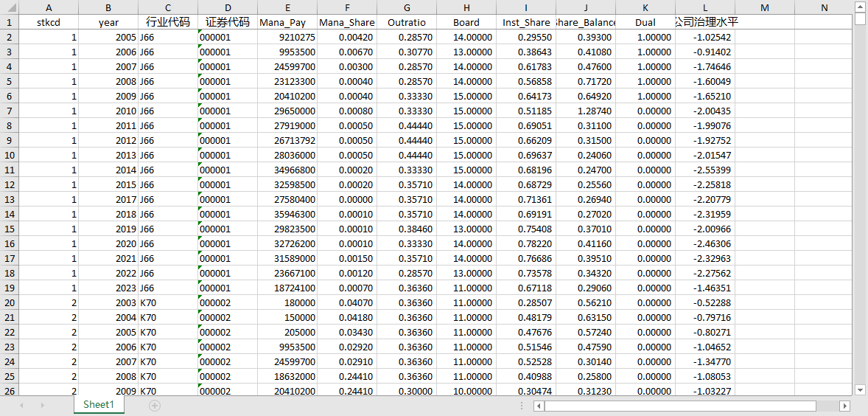Select cell with governance value -2.55399
This screenshot has width=868, height=416.
pos(705,170)
